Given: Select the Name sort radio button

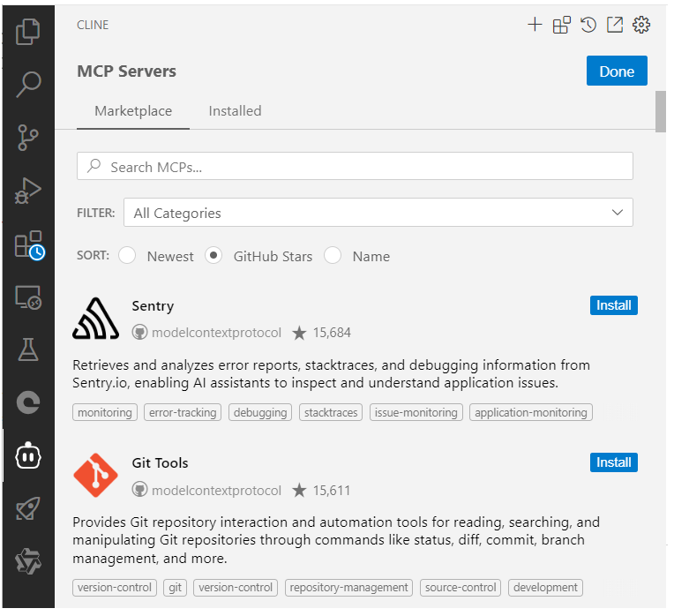Looking at the screenshot, I should [333, 255].
